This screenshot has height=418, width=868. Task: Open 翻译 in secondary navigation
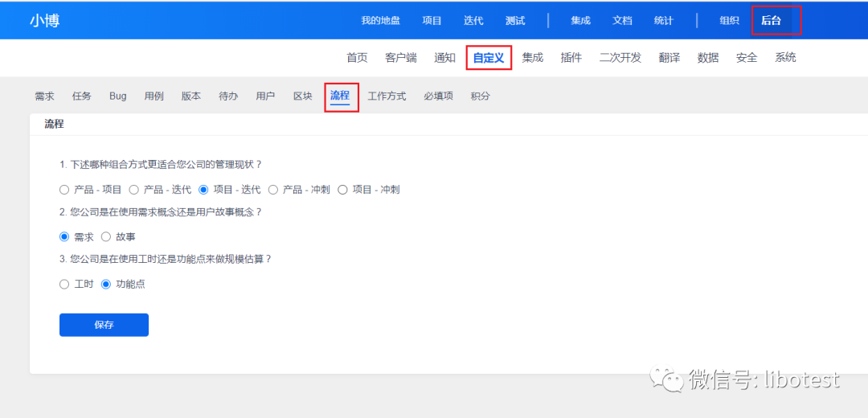coord(669,58)
